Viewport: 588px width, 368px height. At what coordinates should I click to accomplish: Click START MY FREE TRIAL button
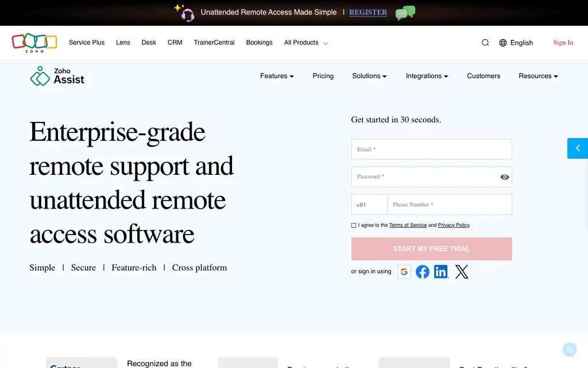click(x=432, y=248)
